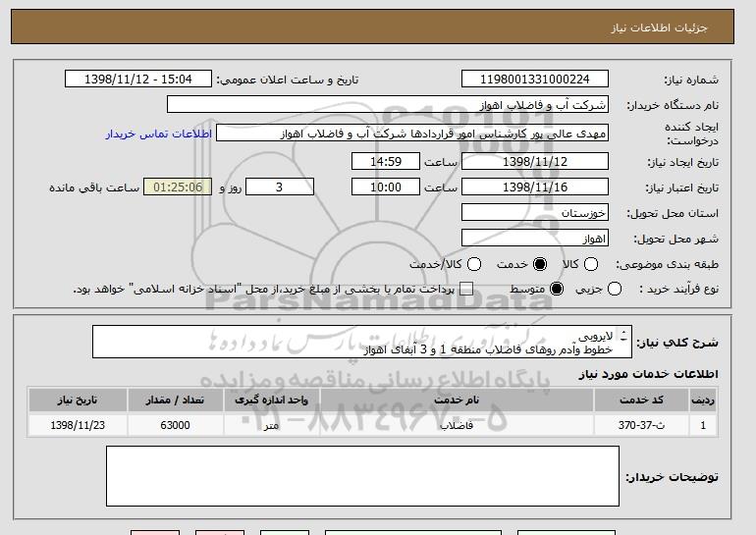756x535 pixels.
Task: Click row number 1 in services table
Action: [x=703, y=425]
